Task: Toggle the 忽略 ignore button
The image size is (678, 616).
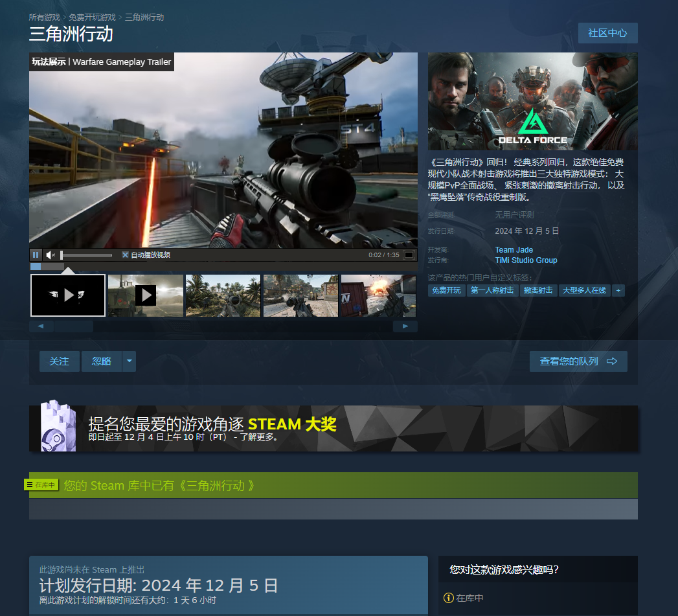Action: tap(102, 361)
